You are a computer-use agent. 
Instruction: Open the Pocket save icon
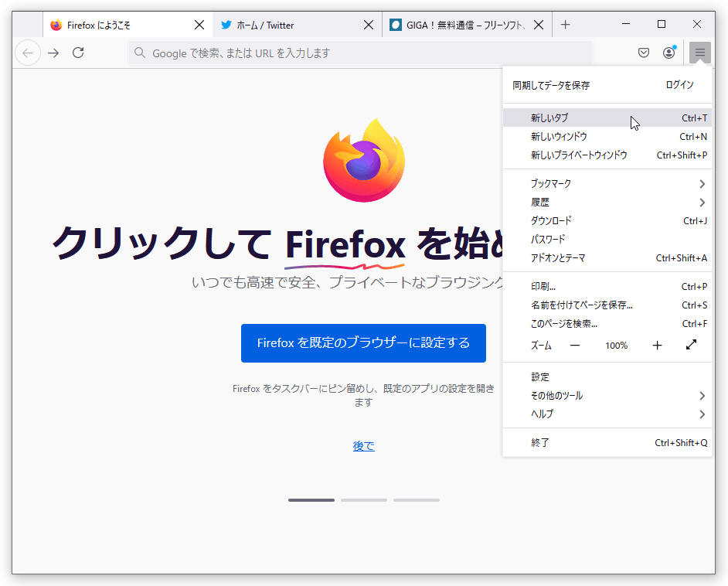644,53
